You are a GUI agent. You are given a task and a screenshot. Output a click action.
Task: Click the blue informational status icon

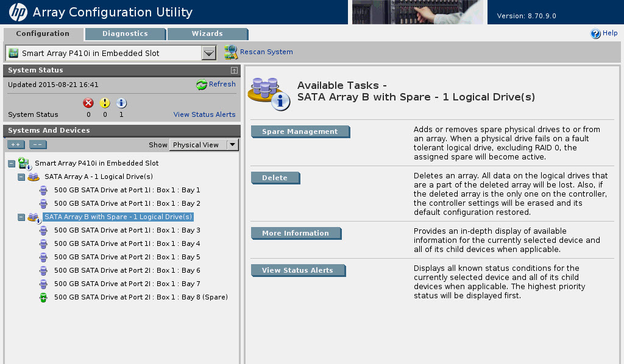121,103
